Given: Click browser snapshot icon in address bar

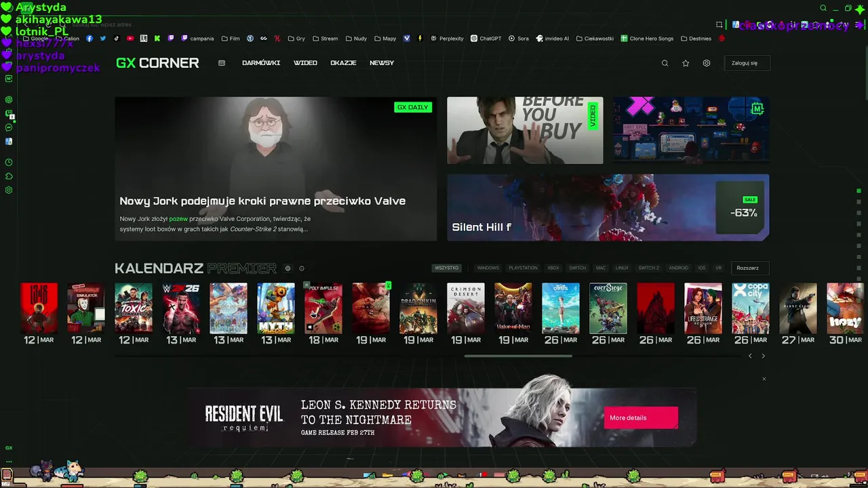Looking at the screenshot, I should click(719, 25).
